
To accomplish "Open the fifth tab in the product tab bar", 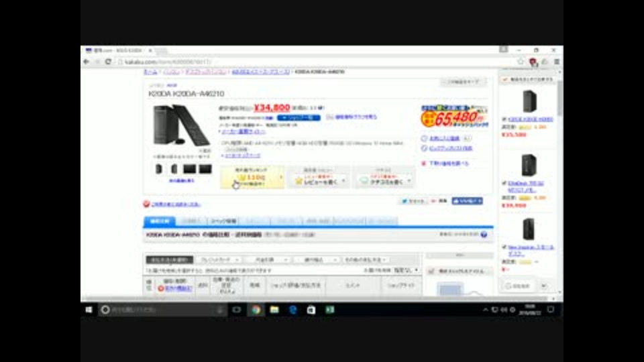I will (286, 221).
